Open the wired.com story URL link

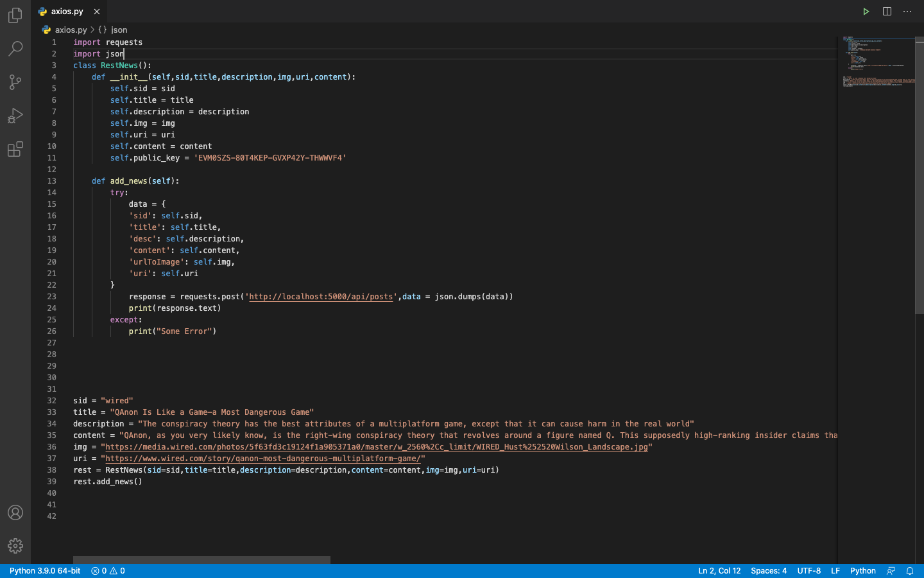(263, 459)
